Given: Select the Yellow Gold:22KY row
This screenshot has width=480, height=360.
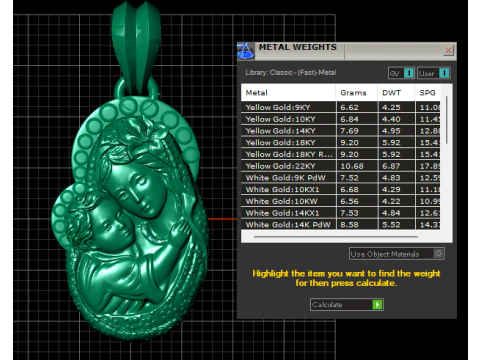Looking at the screenshot, I should pyautogui.click(x=340, y=166).
